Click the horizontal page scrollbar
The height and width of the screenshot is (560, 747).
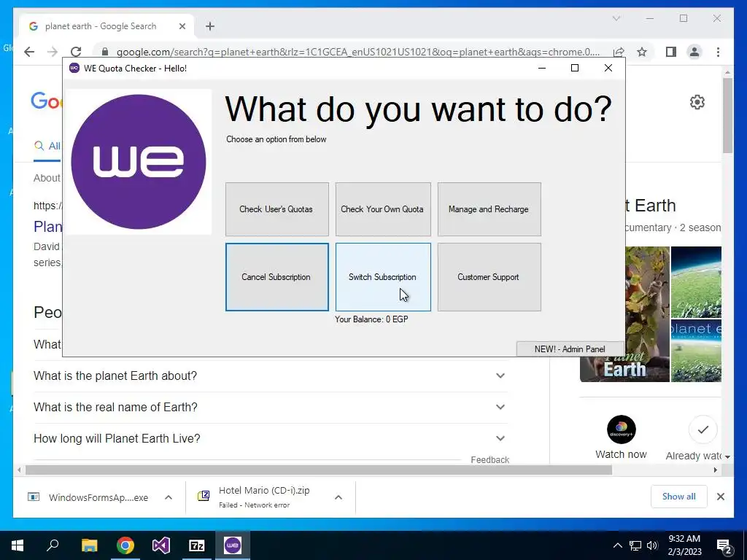(319, 470)
